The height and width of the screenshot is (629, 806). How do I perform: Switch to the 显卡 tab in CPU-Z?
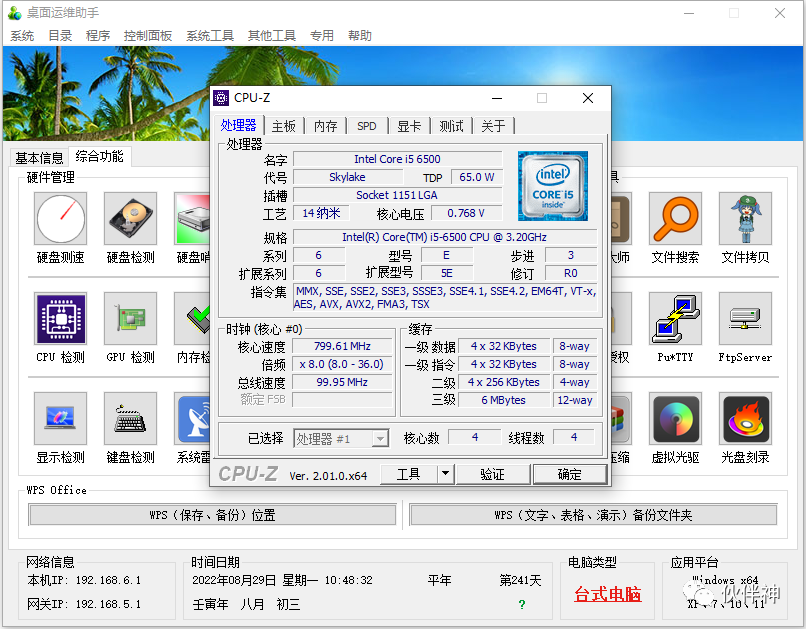click(x=409, y=126)
